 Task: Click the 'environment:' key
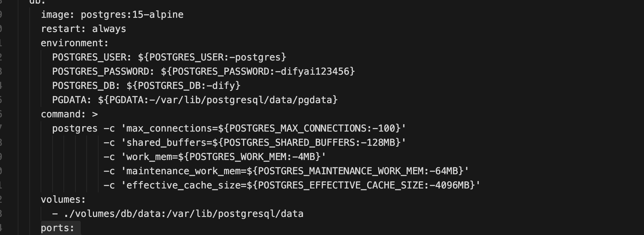coord(75,43)
